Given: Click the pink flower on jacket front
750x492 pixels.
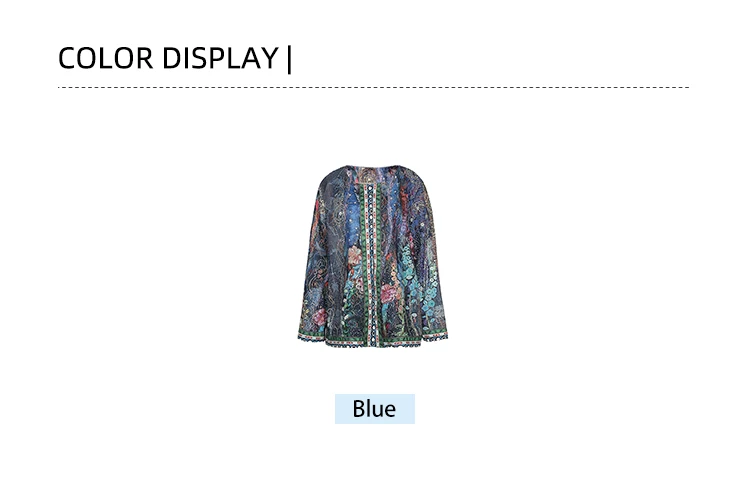Looking at the screenshot, I should [355, 256].
